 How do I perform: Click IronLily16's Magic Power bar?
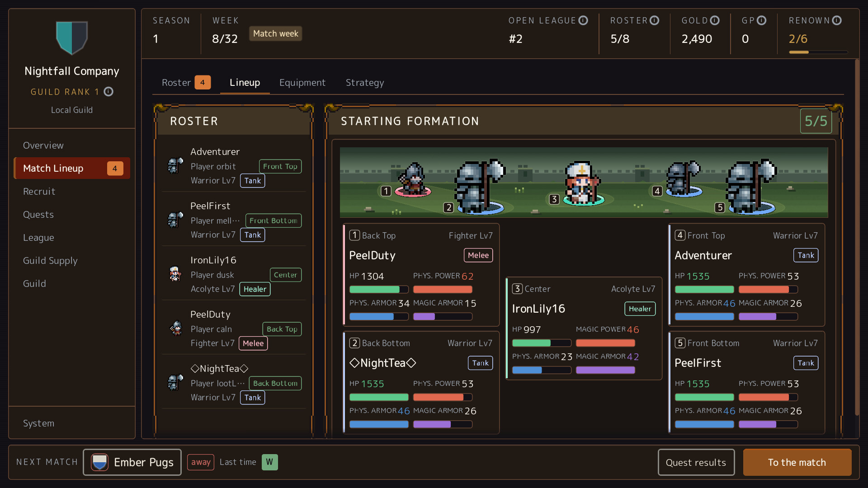pos(605,343)
